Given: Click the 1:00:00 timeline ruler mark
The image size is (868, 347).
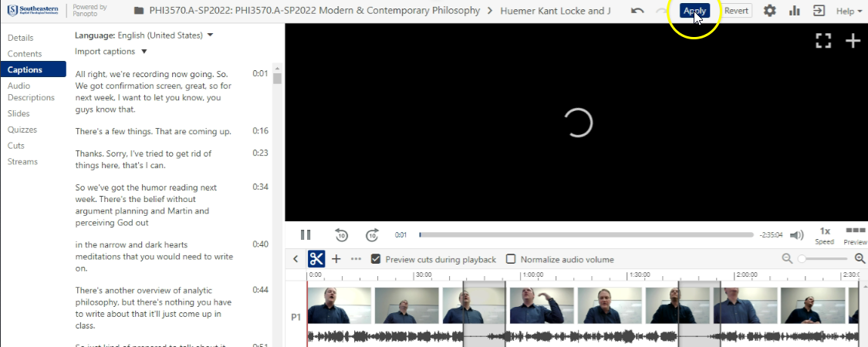Looking at the screenshot, I should (x=532, y=275).
